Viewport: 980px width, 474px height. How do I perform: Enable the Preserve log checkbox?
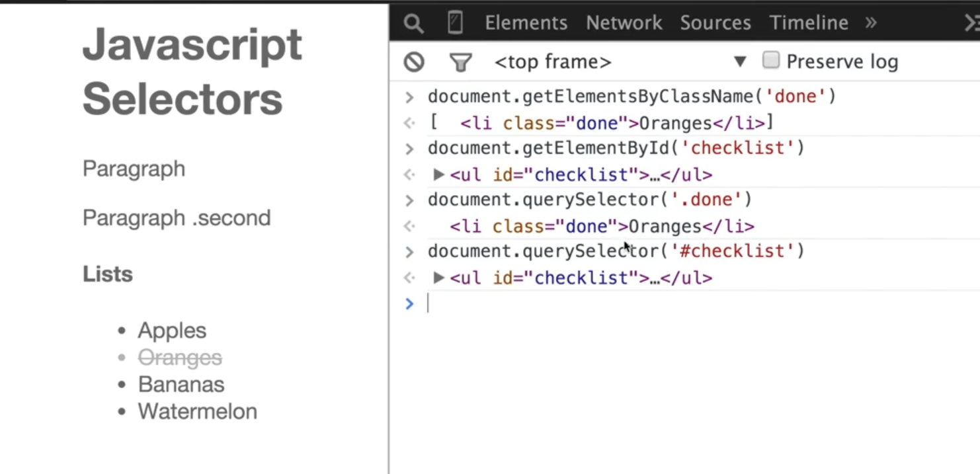[x=771, y=61]
